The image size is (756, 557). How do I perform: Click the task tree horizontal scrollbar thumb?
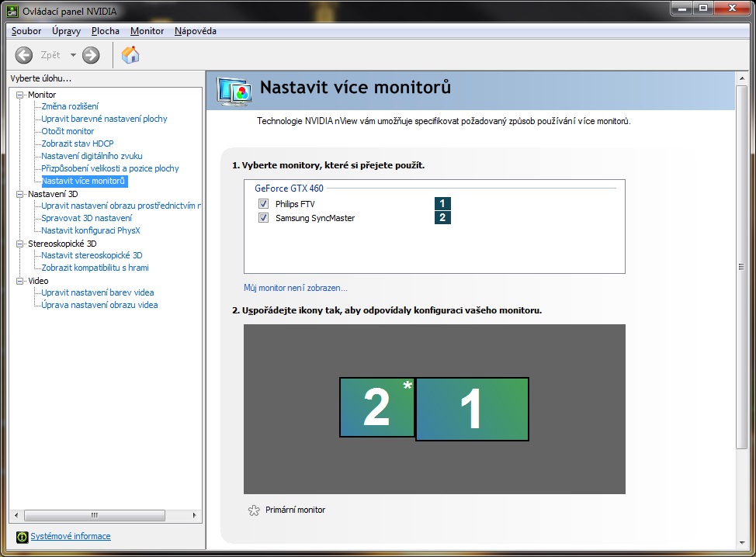tap(95, 516)
